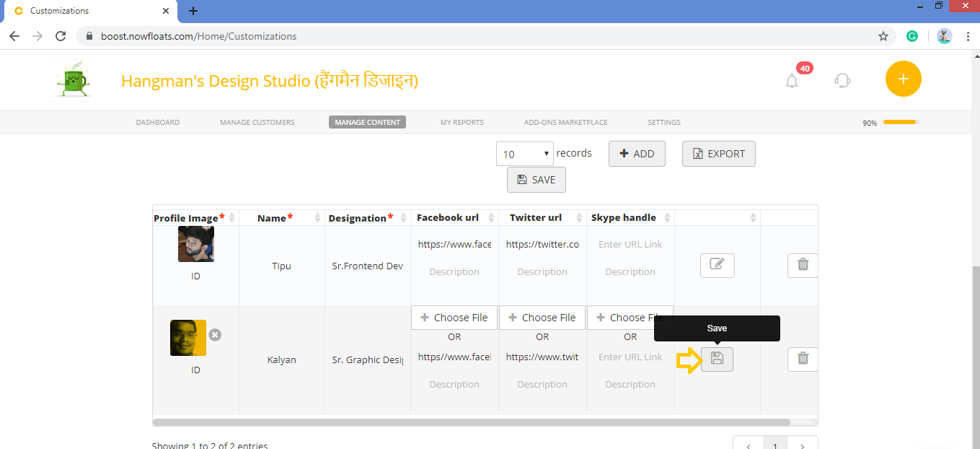
Task: Open the Chrome three-dot menu
Action: 967,36
